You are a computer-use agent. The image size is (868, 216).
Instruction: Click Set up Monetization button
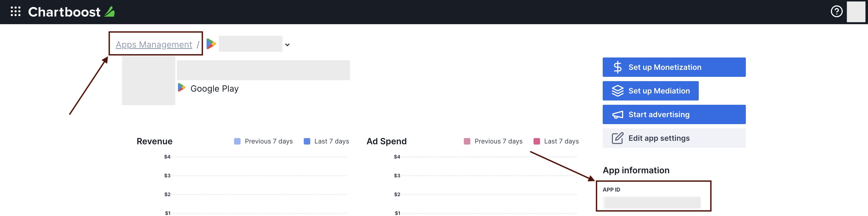coord(673,67)
